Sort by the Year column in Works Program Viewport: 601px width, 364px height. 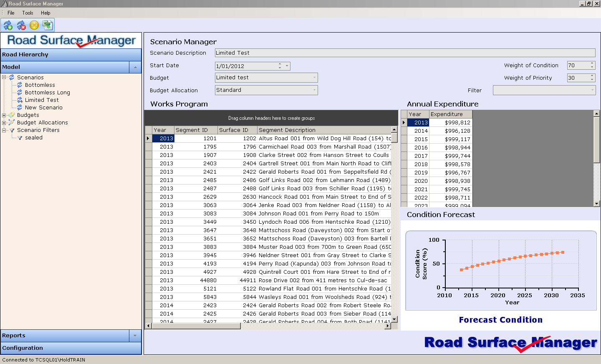click(163, 130)
